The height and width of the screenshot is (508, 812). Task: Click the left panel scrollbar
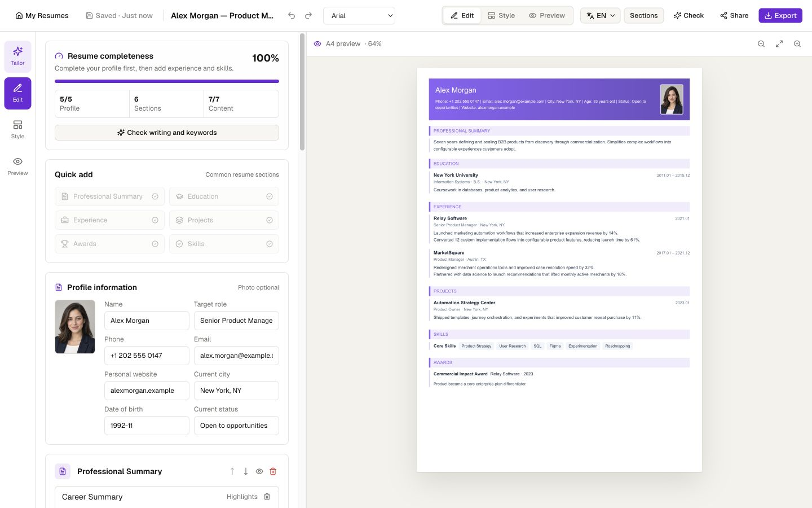[302, 92]
